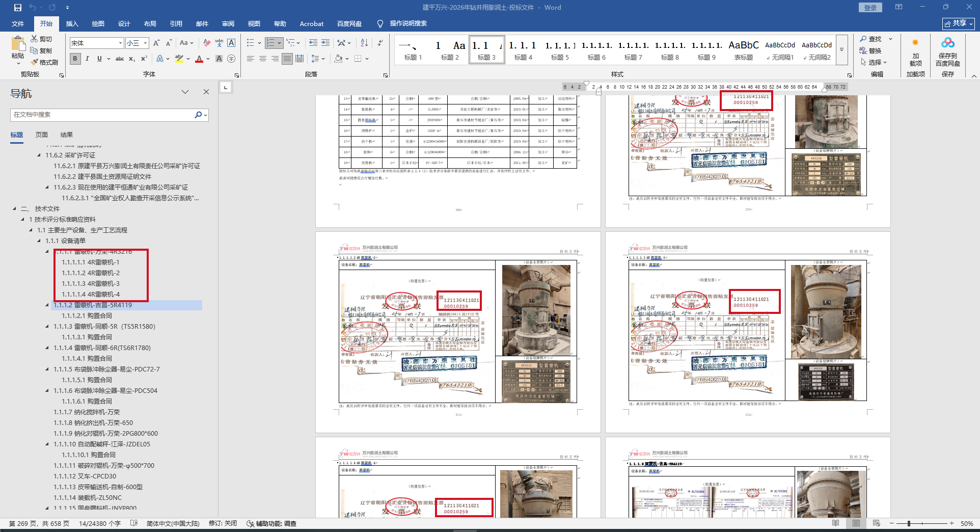Click the 查找 (Find) button
Image resolution: width=980 pixels, height=532 pixels.
pos(871,39)
